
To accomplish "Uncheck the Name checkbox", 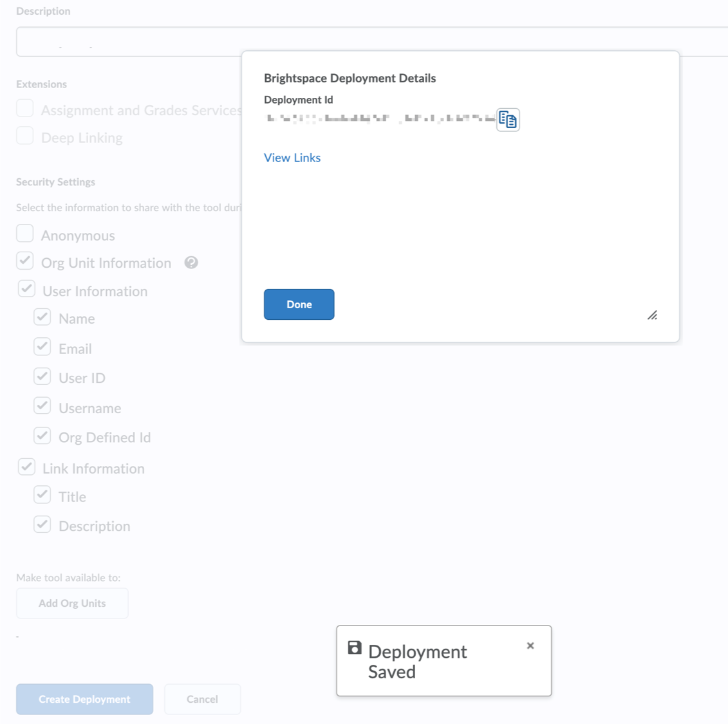I will (42, 317).
